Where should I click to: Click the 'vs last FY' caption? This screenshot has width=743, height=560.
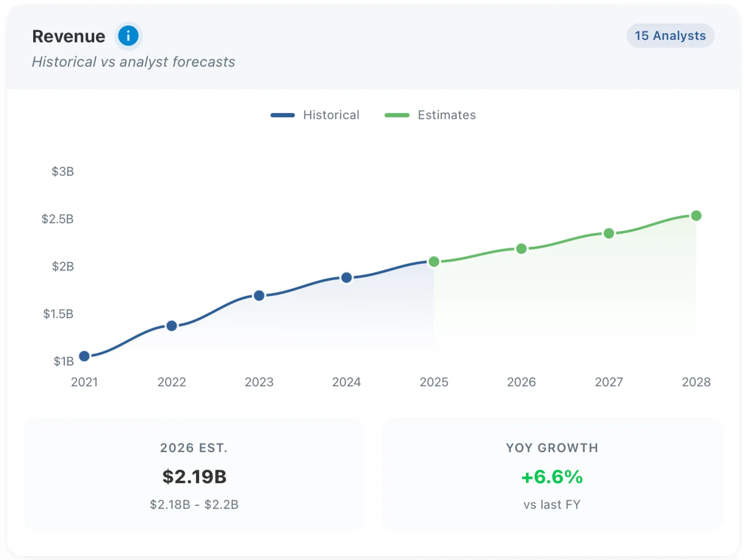(552, 505)
